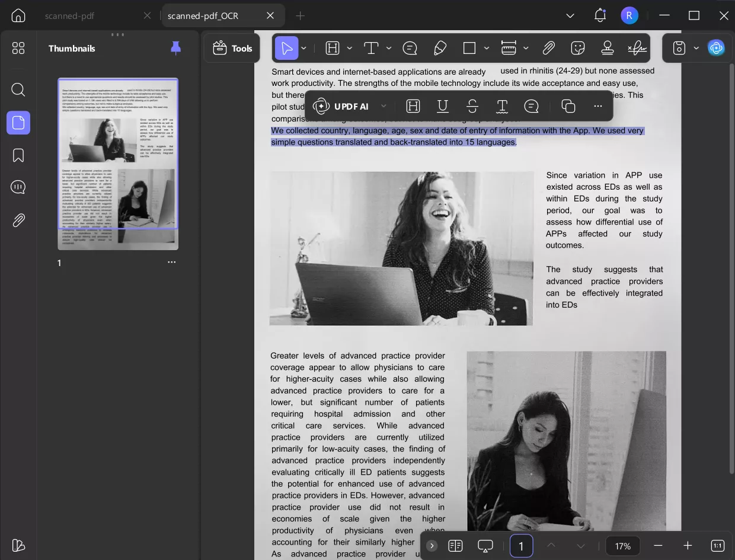
Task: Open a new tab with plus button
Action: [x=301, y=15]
